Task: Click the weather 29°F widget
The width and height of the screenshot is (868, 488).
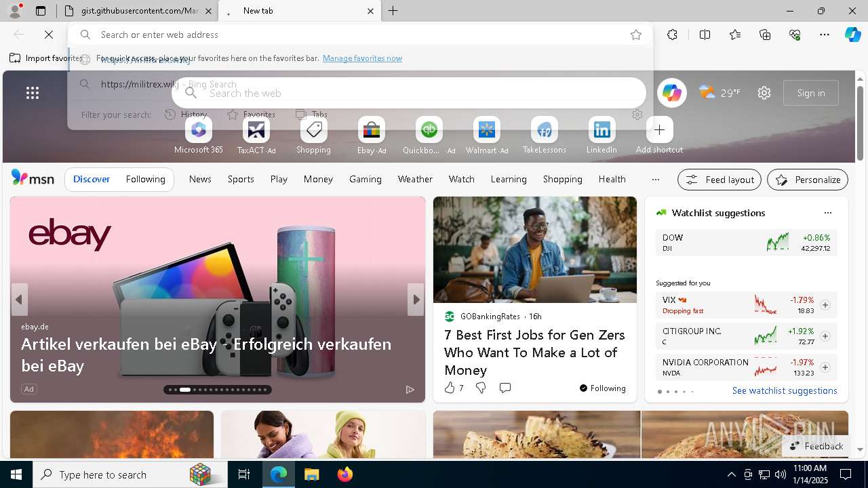Action: [719, 93]
